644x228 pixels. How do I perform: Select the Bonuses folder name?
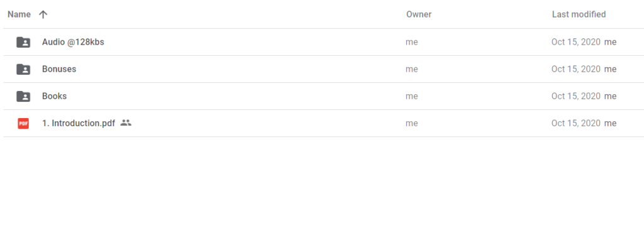[x=59, y=69]
